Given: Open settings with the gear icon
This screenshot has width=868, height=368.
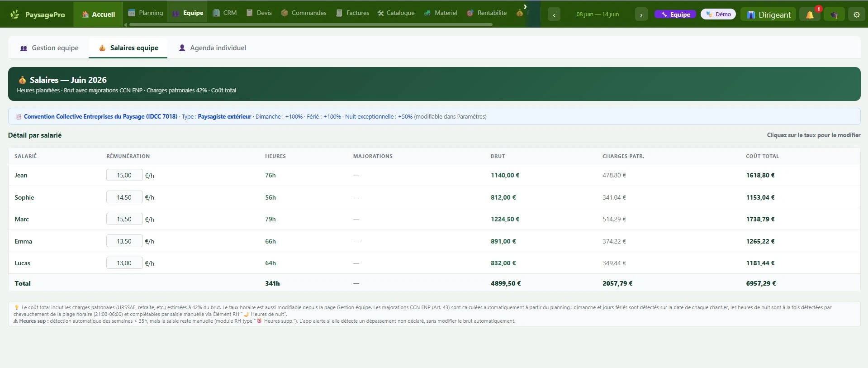Looking at the screenshot, I should (x=856, y=14).
